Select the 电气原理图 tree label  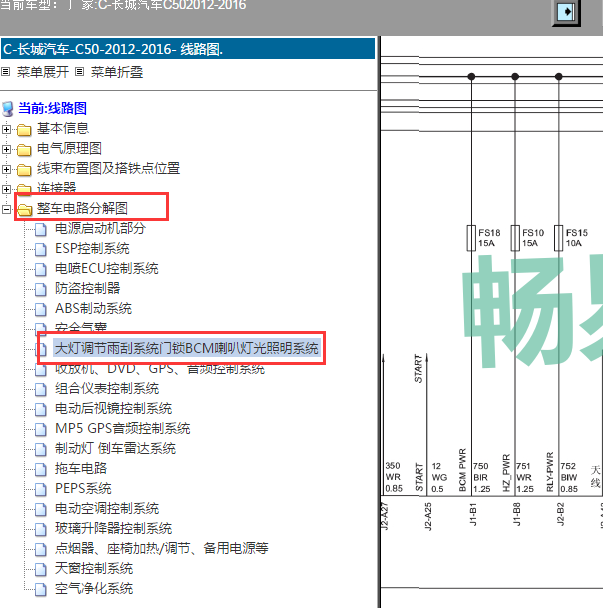coord(69,149)
